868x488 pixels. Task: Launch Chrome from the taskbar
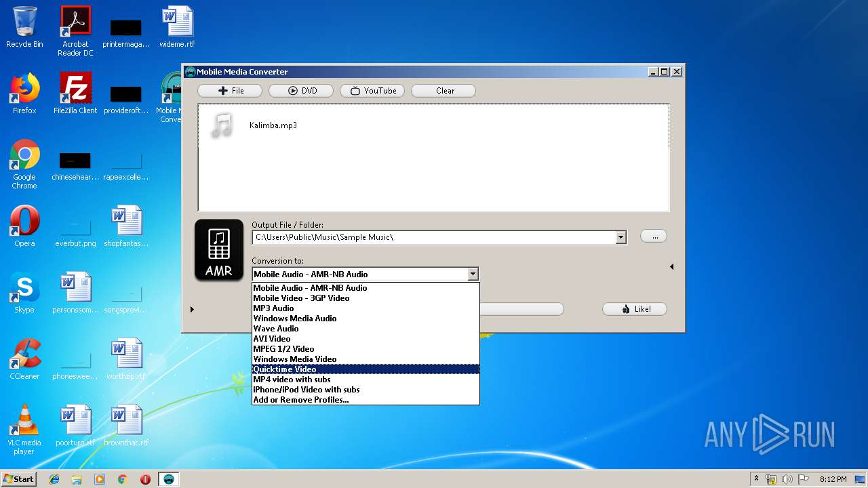tap(123, 479)
